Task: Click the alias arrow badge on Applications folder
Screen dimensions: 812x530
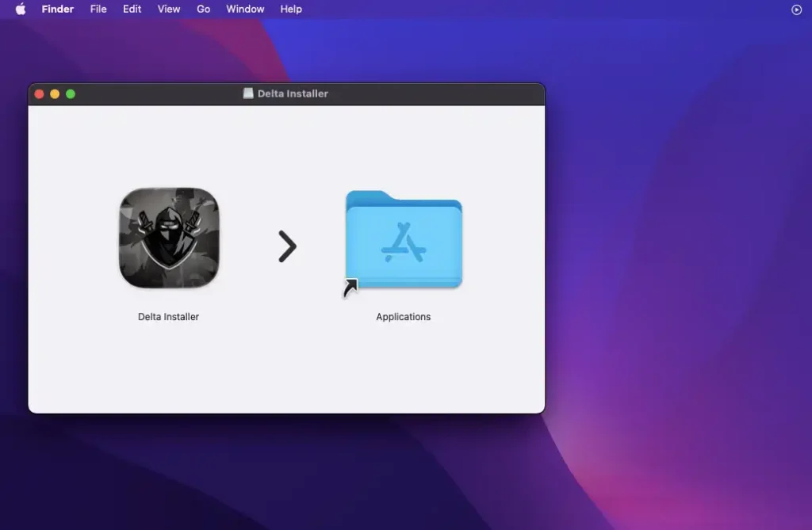Action: (x=350, y=288)
